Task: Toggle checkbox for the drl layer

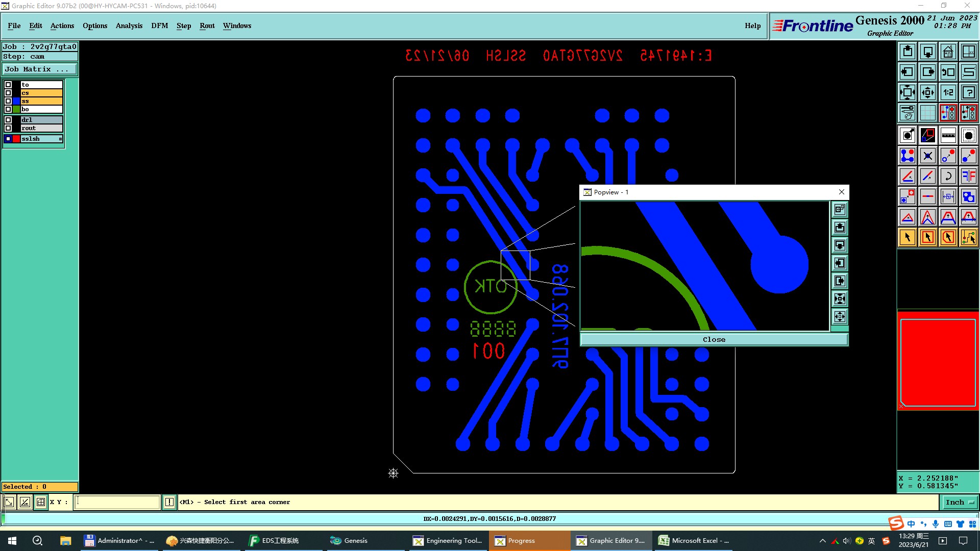Action: [8, 120]
